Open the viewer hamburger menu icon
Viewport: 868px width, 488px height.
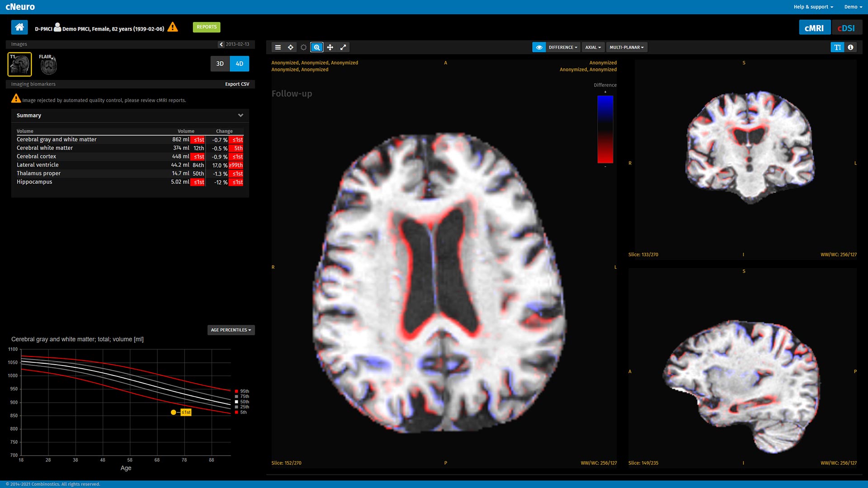coord(278,47)
